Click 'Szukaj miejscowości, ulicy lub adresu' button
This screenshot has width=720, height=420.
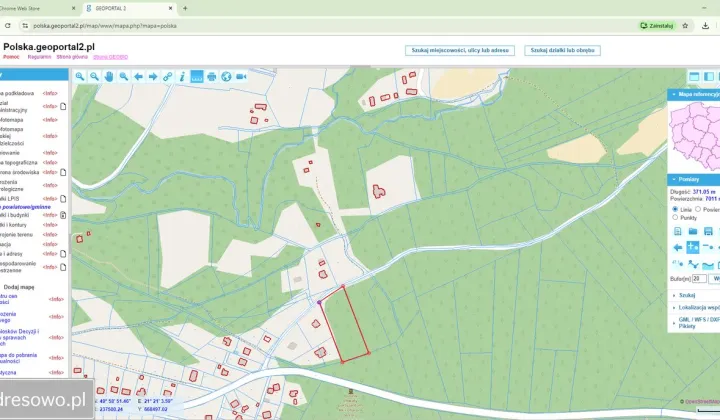coord(460,50)
